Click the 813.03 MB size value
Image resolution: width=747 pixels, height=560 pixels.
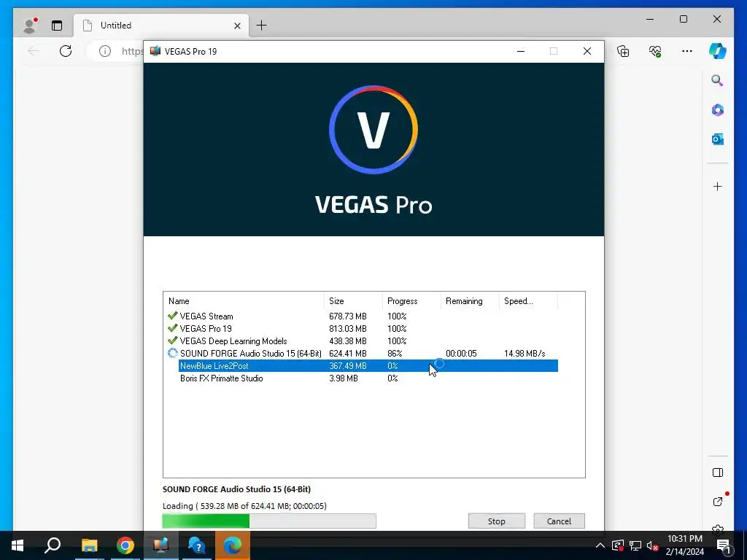pos(348,329)
